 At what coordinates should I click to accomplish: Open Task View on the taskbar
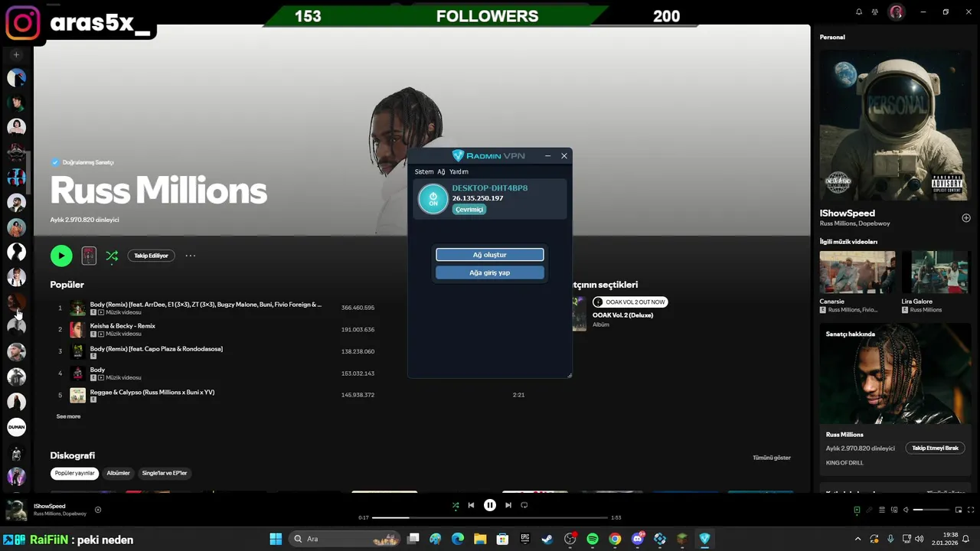413,539
